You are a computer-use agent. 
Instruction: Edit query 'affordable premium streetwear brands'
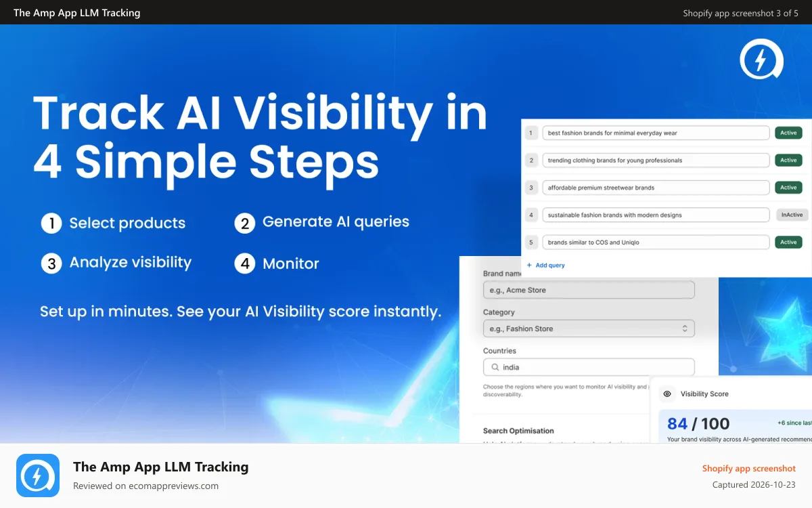[656, 188]
